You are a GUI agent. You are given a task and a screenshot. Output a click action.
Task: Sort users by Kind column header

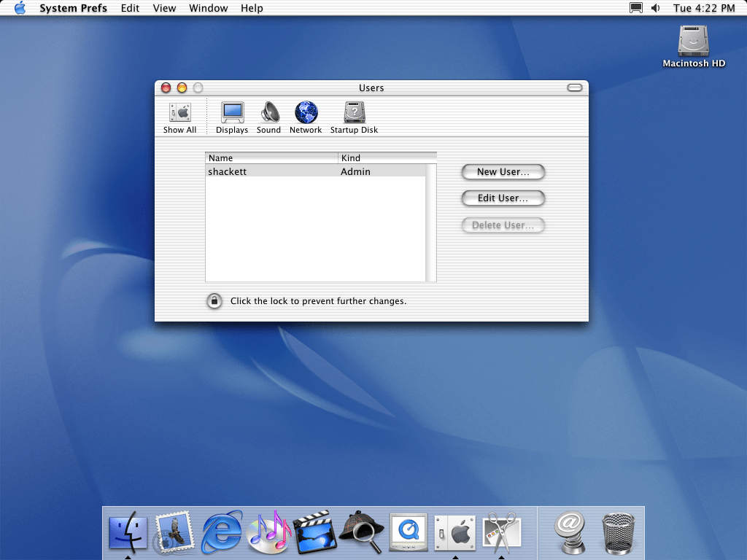coord(387,157)
